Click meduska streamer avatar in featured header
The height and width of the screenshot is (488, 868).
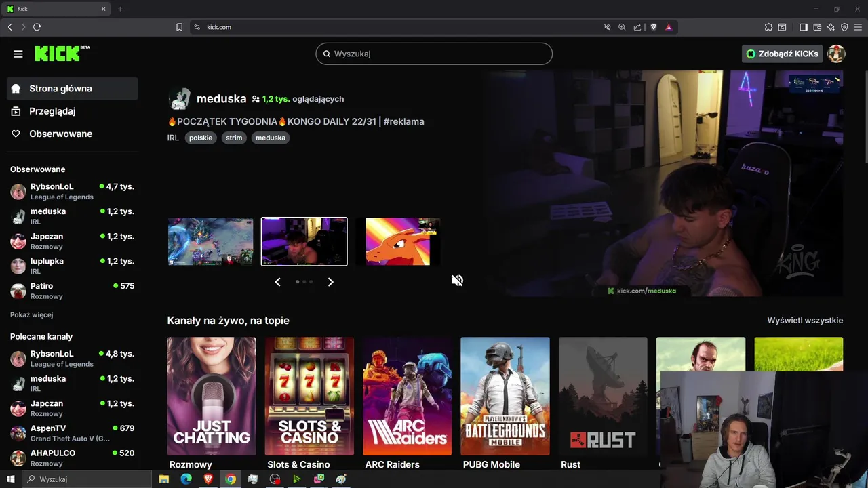coord(179,99)
